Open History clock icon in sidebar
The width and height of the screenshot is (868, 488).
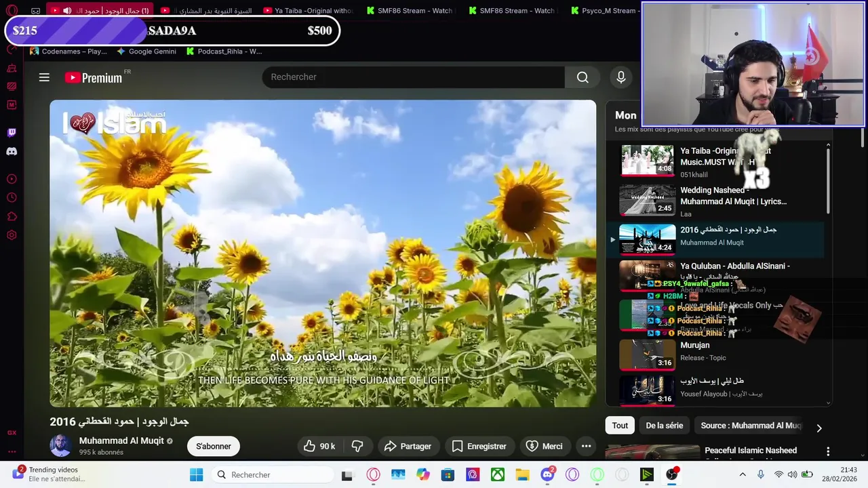(12, 198)
